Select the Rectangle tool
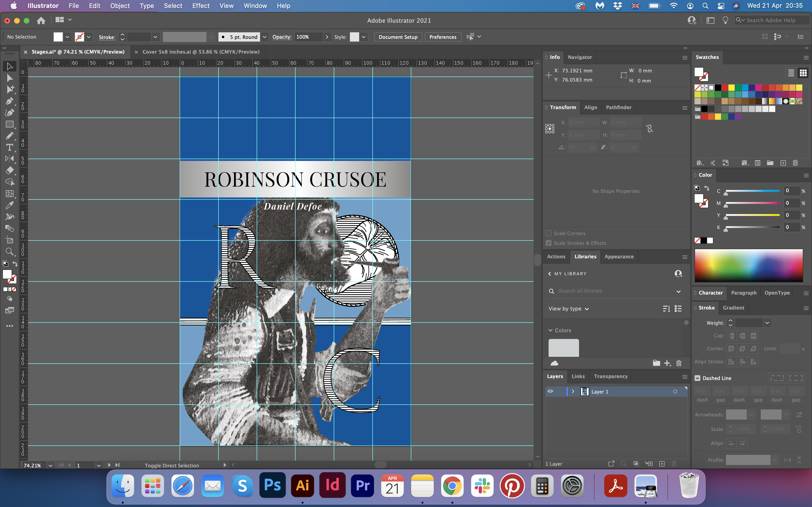 9,124
